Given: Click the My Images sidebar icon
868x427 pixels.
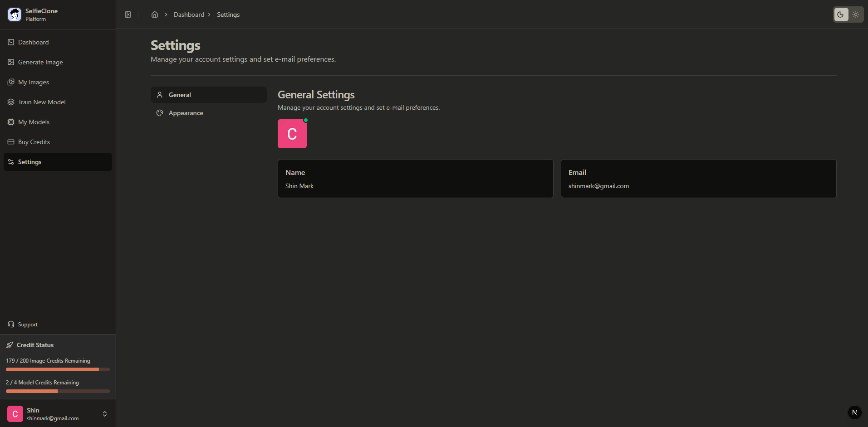Looking at the screenshot, I should pyautogui.click(x=11, y=82).
